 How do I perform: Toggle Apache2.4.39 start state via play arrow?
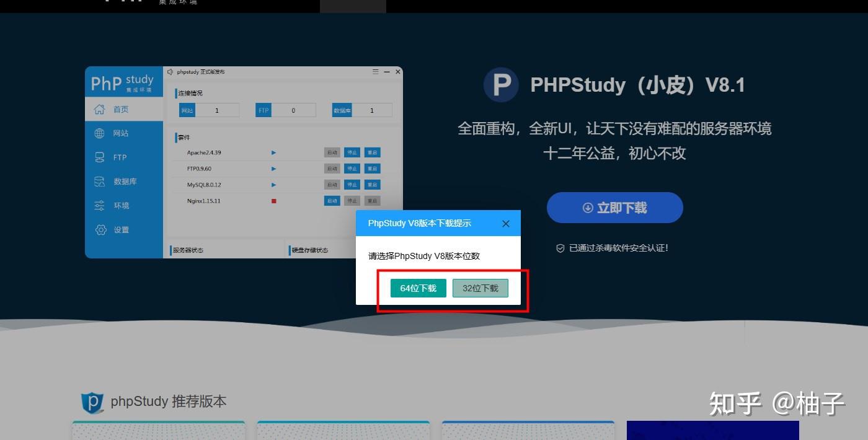(273, 152)
